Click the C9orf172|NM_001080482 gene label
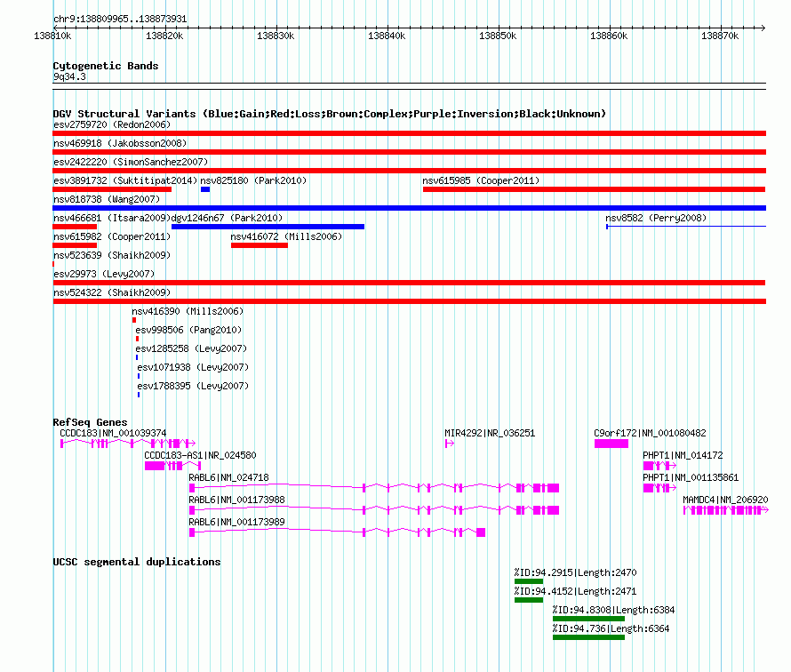 (650, 433)
